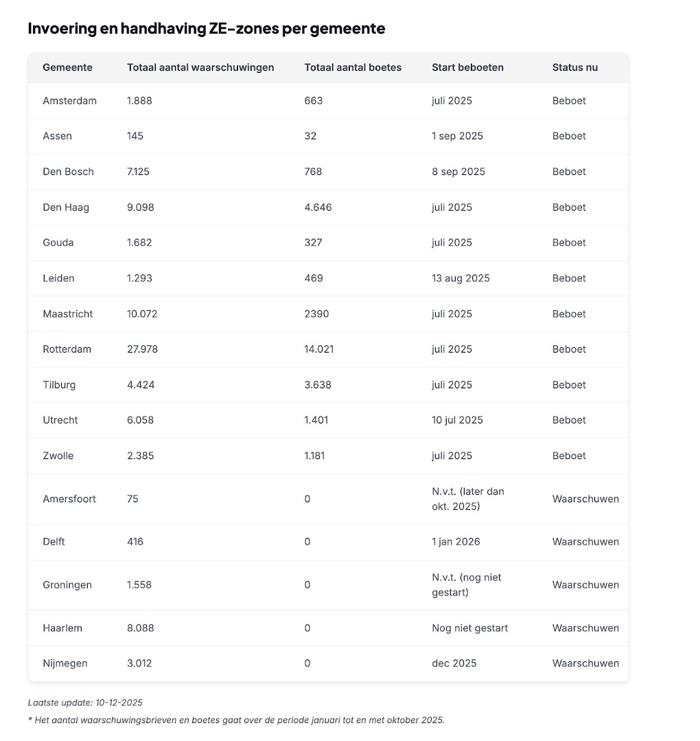700x741 pixels.
Task: Click Nijmegen's dec 2025 start date
Action: (x=454, y=663)
